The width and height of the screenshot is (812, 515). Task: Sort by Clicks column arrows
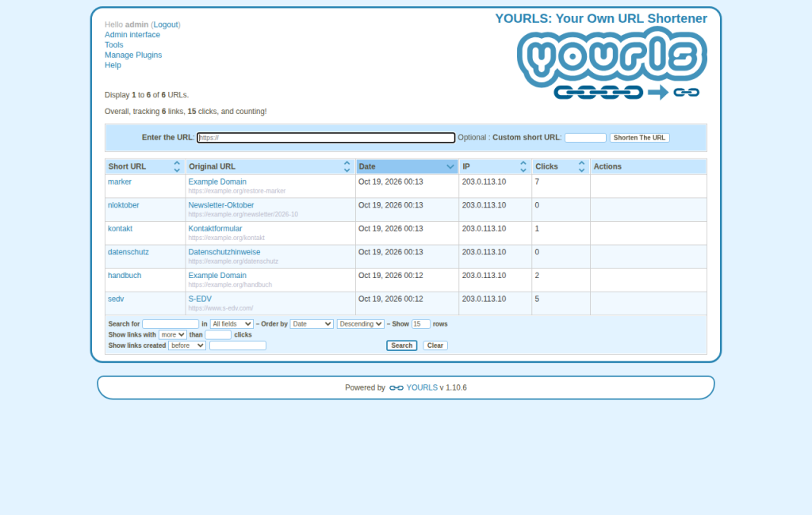click(x=581, y=166)
